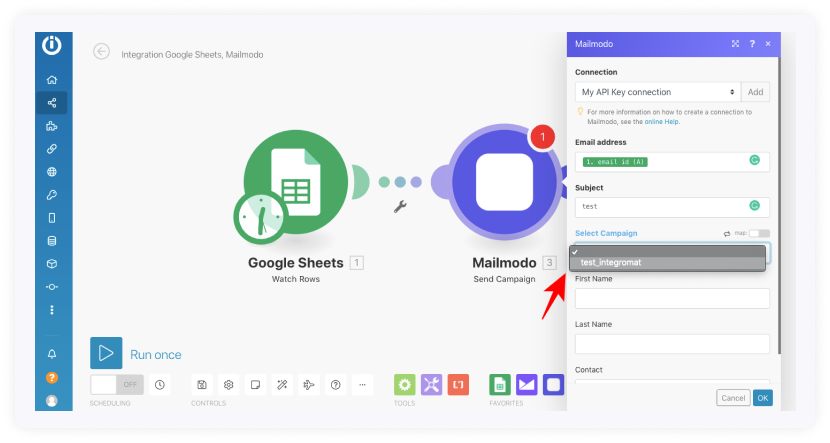Open scenario settings gear control
The width and height of the screenshot is (830, 443).
[x=229, y=385]
